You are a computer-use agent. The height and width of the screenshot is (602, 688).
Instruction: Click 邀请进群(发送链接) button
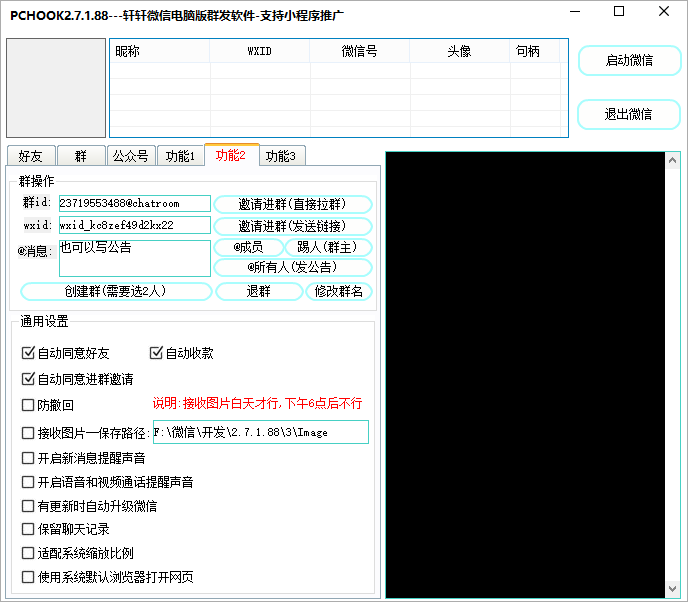[293, 226]
